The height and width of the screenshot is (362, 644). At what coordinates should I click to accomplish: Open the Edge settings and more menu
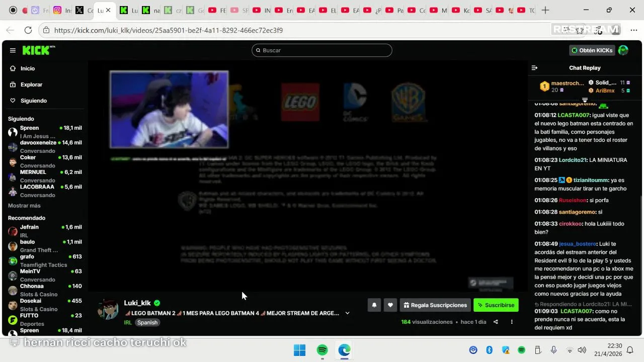pyautogui.click(x=633, y=30)
